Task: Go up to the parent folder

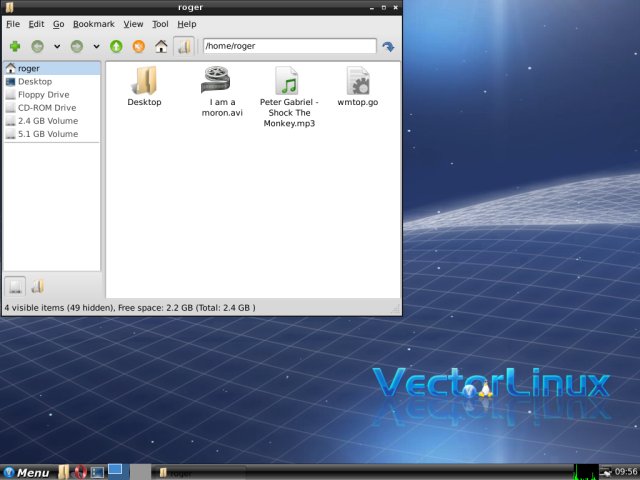Action: [x=116, y=46]
